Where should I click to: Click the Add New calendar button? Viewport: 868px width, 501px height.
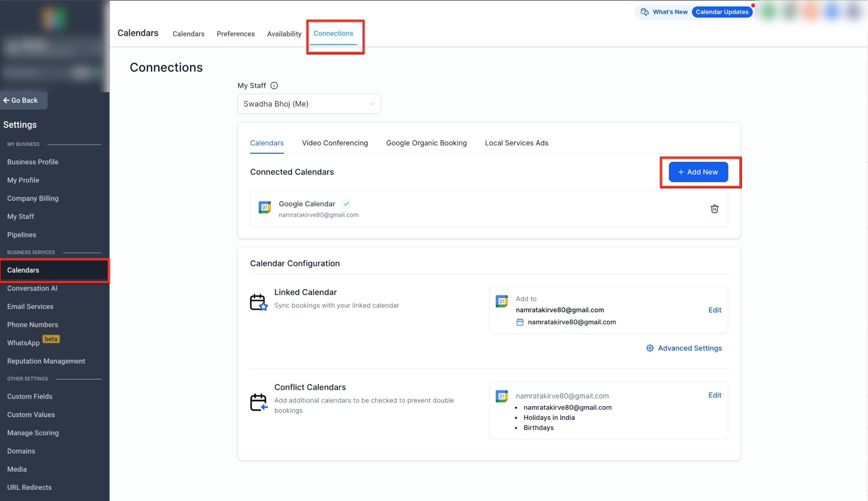tap(698, 172)
